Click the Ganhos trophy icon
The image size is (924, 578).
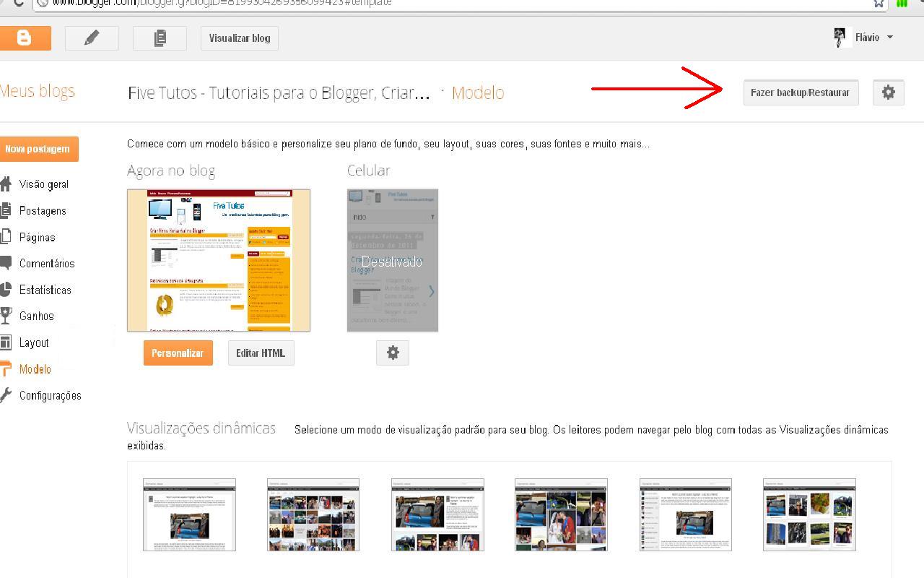click(6, 316)
